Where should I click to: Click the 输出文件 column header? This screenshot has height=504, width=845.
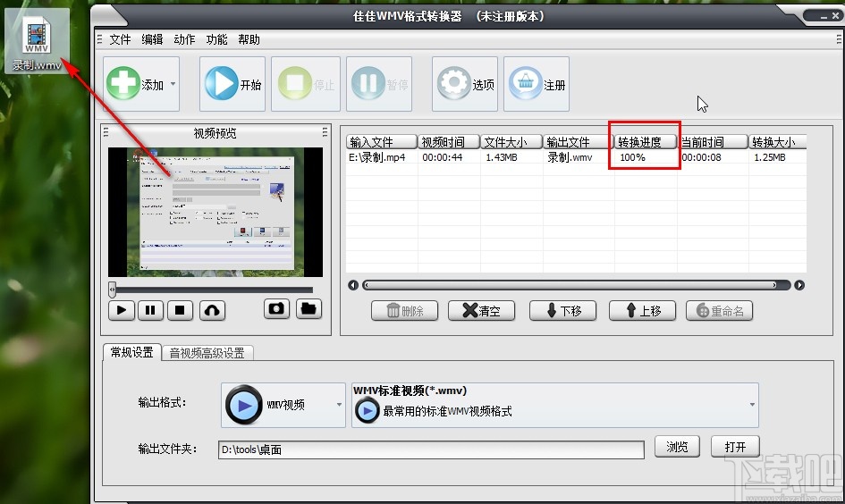tap(579, 141)
